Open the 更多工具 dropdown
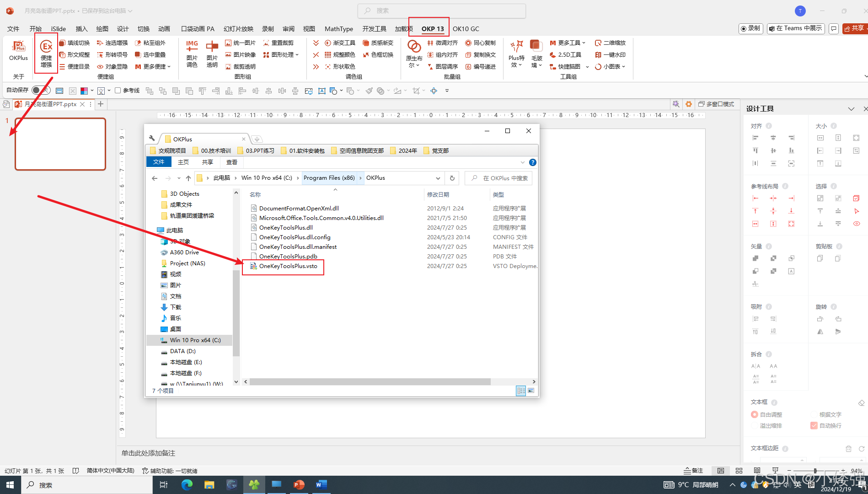The image size is (868, 494). click(x=568, y=43)
